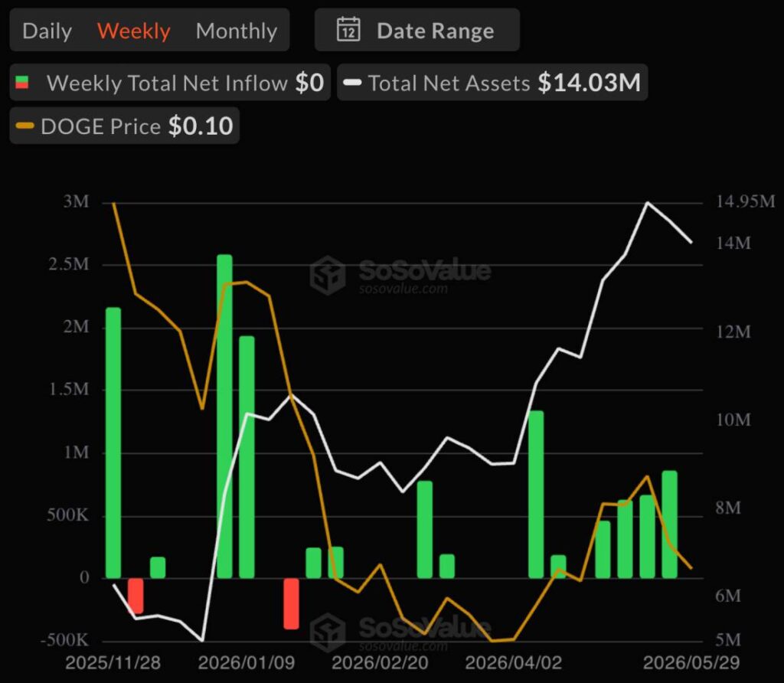Click the 14.95M right axis label

(746, 201)
